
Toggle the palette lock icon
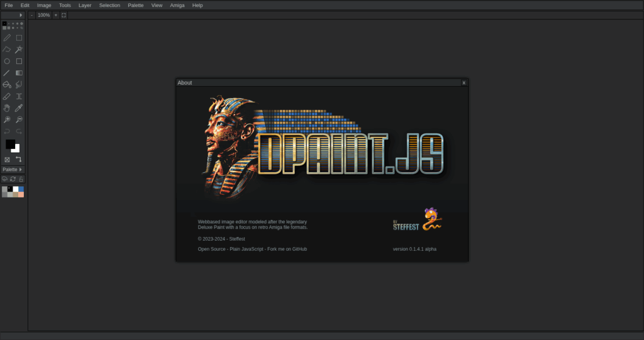[x=21, y=179]
